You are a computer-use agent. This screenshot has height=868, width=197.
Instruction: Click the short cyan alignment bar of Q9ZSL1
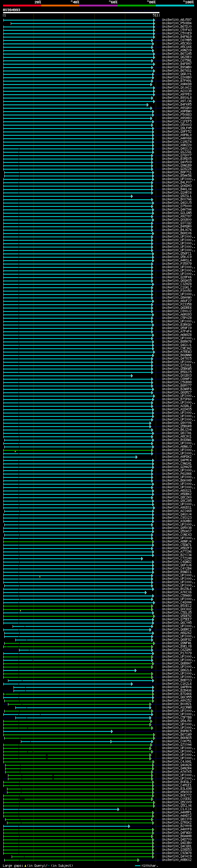68,196
